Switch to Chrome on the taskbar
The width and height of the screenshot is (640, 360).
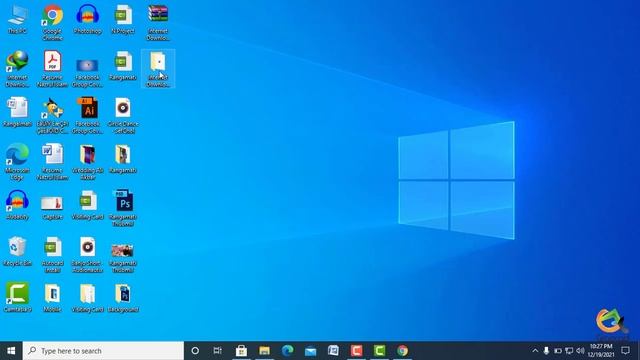tap(402, 351)
